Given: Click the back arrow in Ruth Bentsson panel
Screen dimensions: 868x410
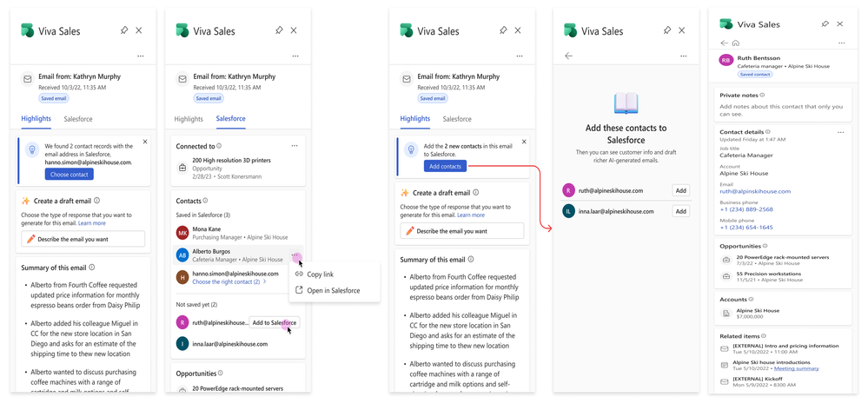Looking at the screenshot, I should [x=724, y=43].
